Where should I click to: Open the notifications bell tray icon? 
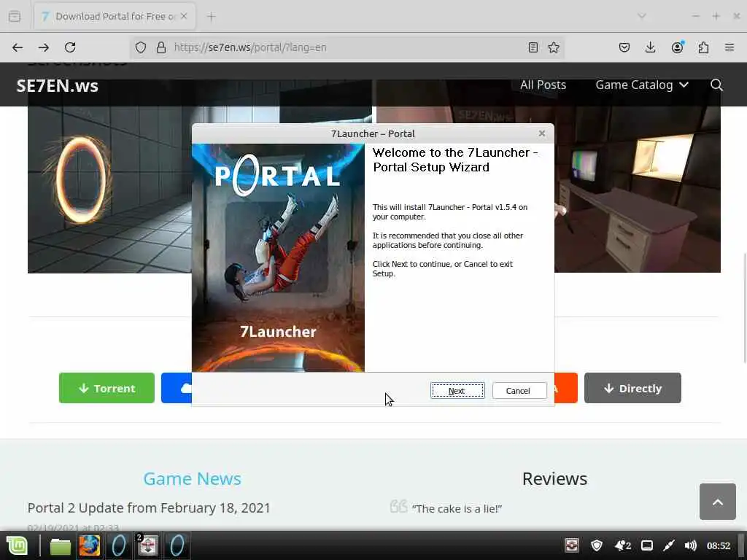(x=623, y=545)
